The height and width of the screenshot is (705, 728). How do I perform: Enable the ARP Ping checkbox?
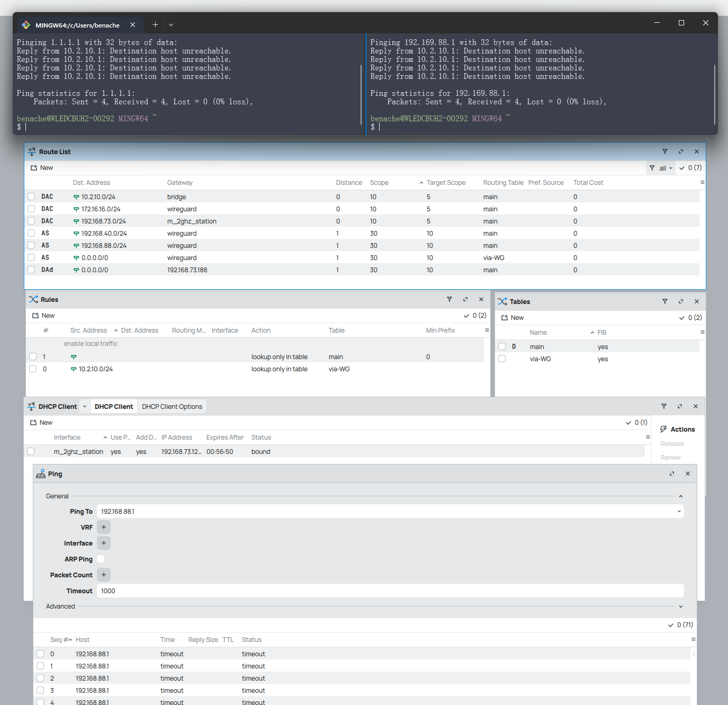point(101,559)
